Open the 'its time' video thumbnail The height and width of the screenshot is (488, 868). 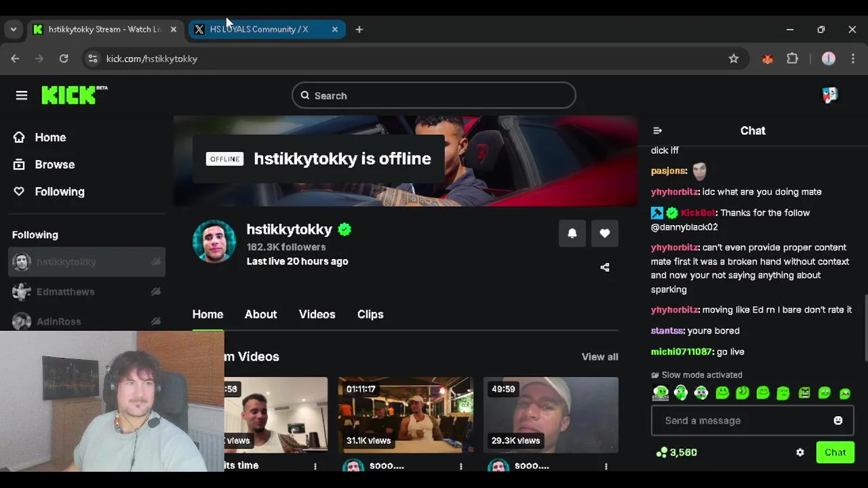click(x=276, y=415)
